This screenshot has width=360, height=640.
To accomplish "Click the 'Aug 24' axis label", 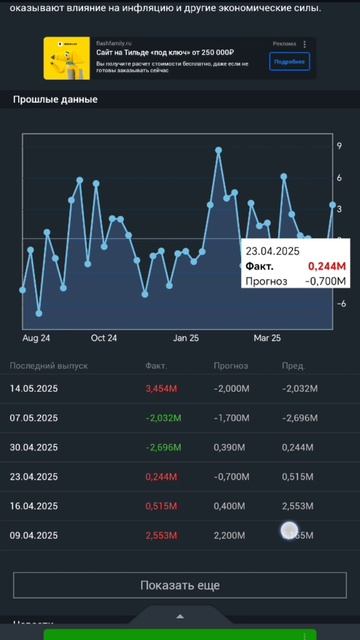I will (36, 338).
